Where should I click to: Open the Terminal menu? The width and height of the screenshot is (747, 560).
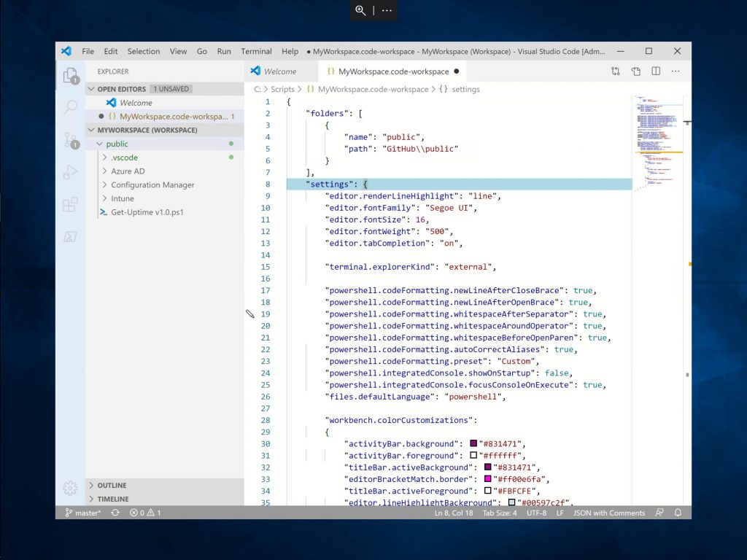click(256, 51)
